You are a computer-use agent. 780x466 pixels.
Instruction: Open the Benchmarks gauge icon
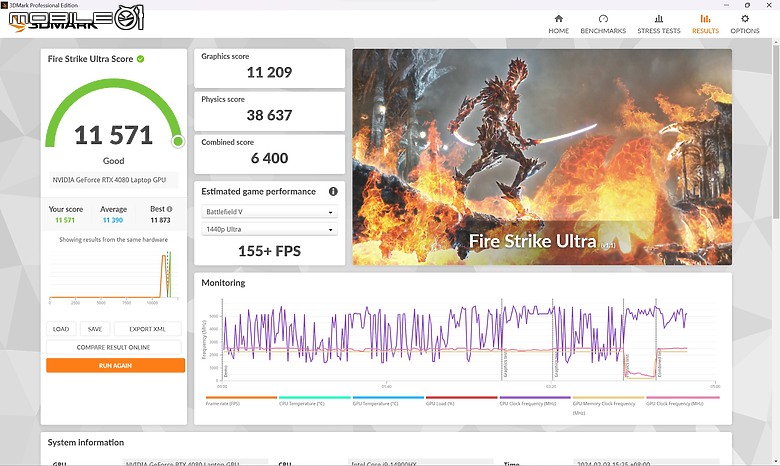pos(603,19)
